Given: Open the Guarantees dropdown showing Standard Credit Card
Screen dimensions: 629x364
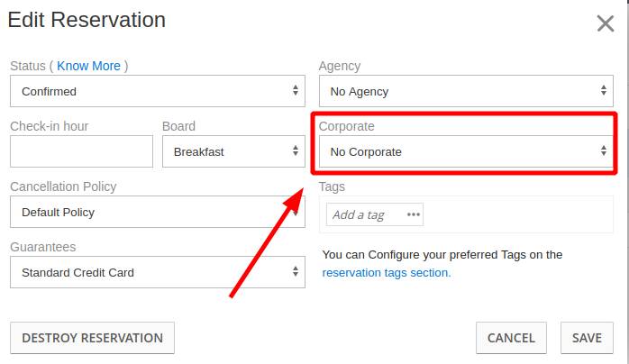Looking at the screenshot, I should 157,272.
